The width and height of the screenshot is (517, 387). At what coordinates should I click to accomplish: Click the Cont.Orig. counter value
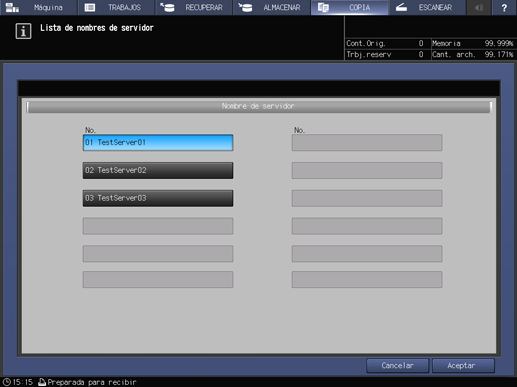[421, 43]
